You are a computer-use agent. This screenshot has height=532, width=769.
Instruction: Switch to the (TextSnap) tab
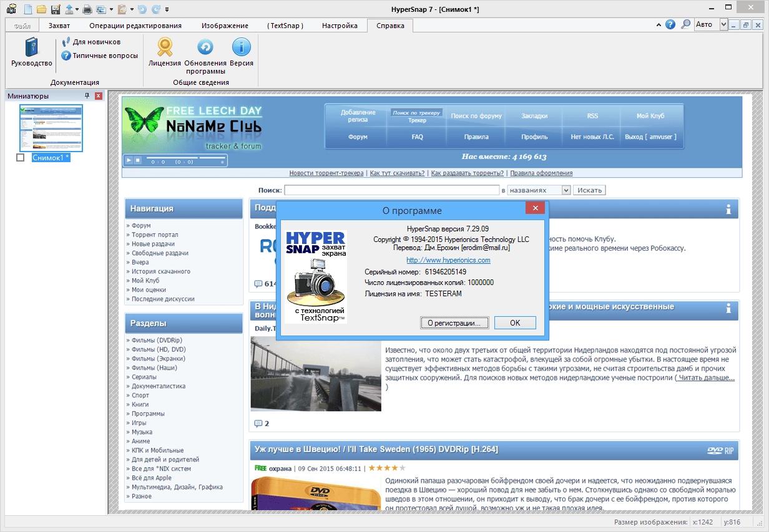click(x=285, y=26)
